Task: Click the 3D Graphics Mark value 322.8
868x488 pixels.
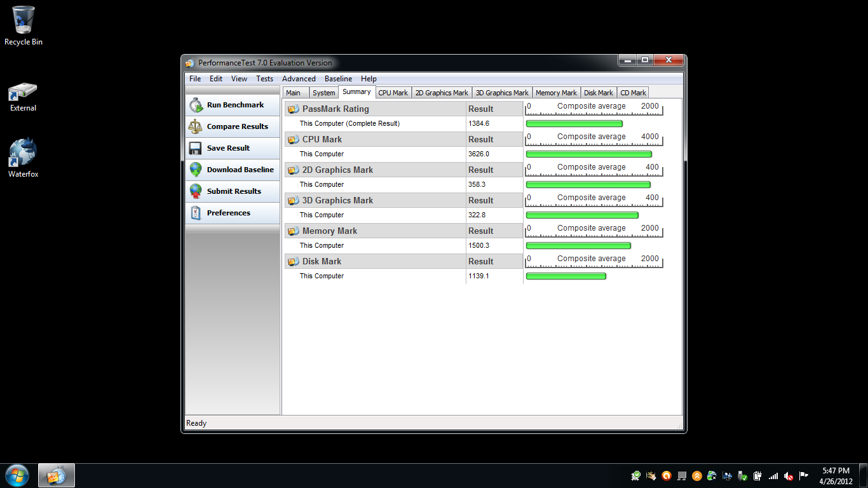Action: point(477,215)
